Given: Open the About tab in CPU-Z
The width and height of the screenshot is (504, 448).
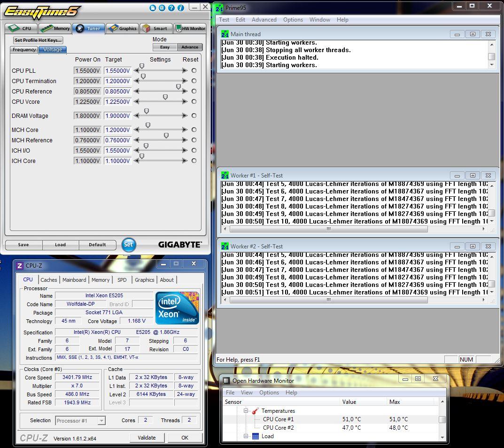Looking at the screenshot, I should [167, 280].
